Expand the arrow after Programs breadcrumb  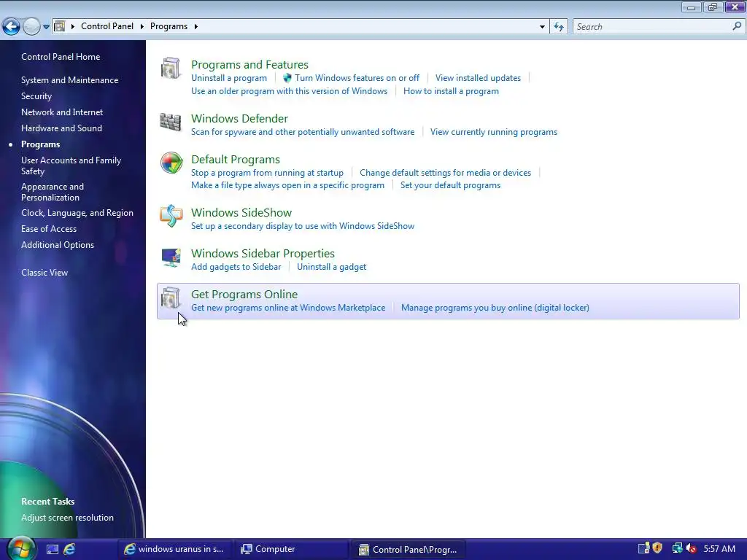[196, 26]
